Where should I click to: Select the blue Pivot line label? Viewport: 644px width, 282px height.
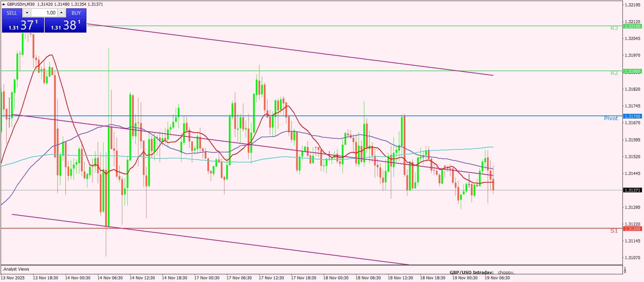[x=611, y=118]
